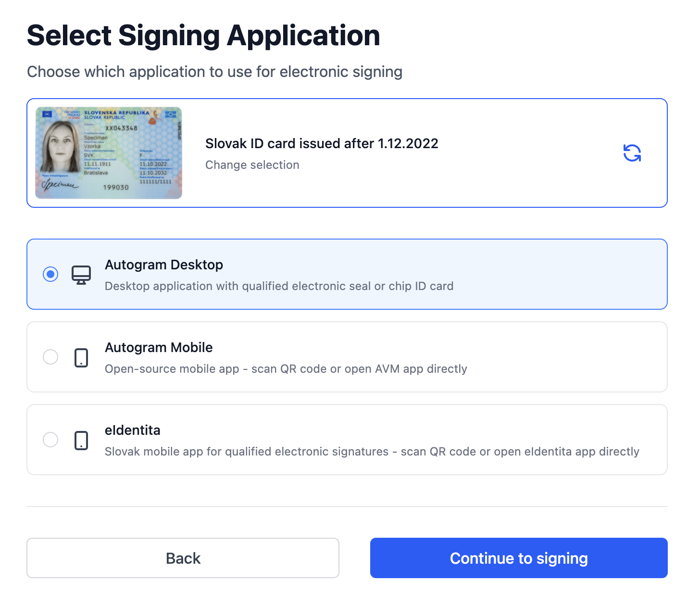Click the eIdentita qualified electronic signatures description
Screen dimensions: 700x607
[372, 452]
